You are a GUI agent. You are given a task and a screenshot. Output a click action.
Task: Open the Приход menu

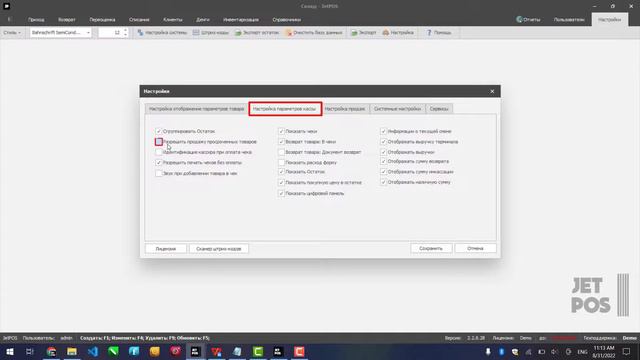pyautogui.click(x=36, y=19)
